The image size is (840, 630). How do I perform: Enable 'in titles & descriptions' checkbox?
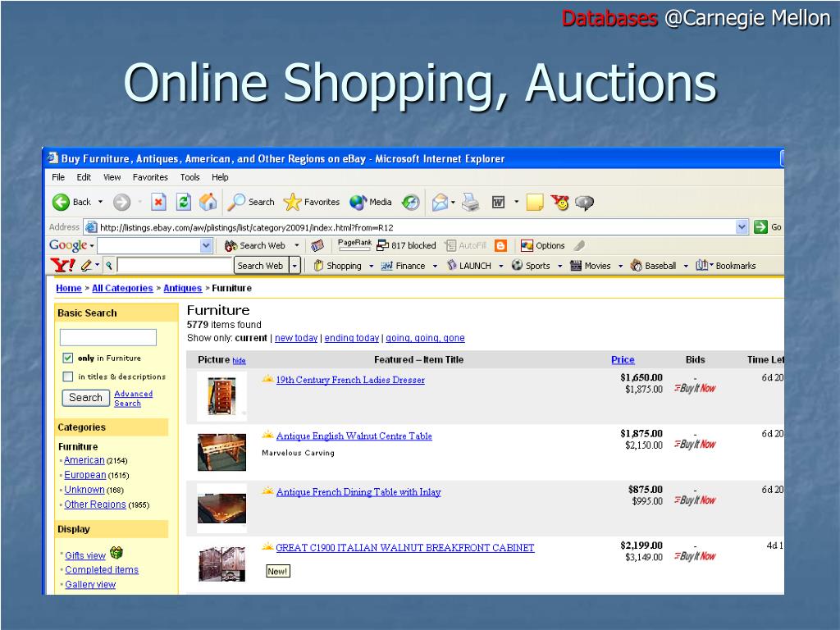tap(67, 377)
